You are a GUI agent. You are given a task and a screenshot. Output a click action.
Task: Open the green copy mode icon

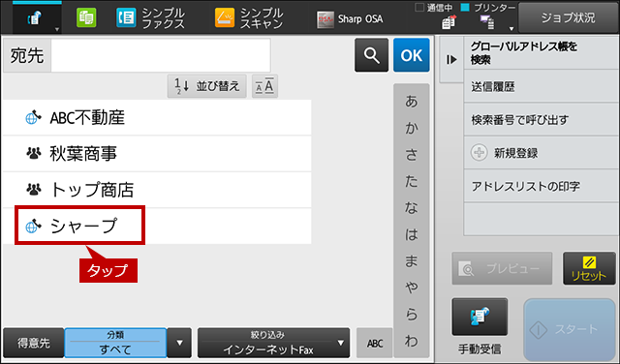[x=86, y=17]
